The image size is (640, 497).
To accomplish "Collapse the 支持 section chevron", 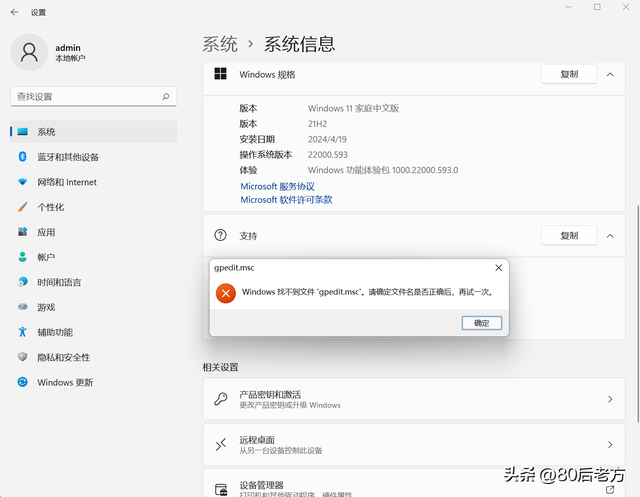I will pos(610,236).
